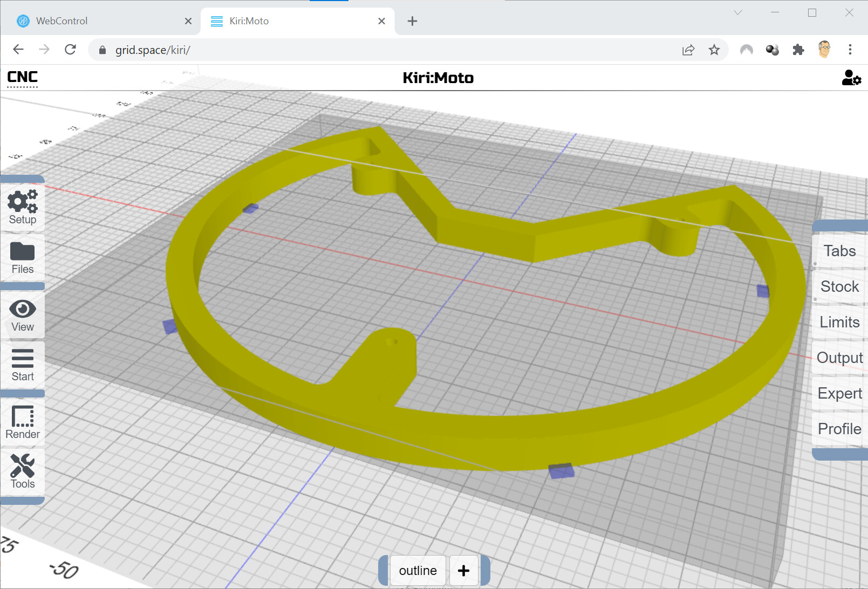Click the Kiri:Moto title

(x=438, y=78)
